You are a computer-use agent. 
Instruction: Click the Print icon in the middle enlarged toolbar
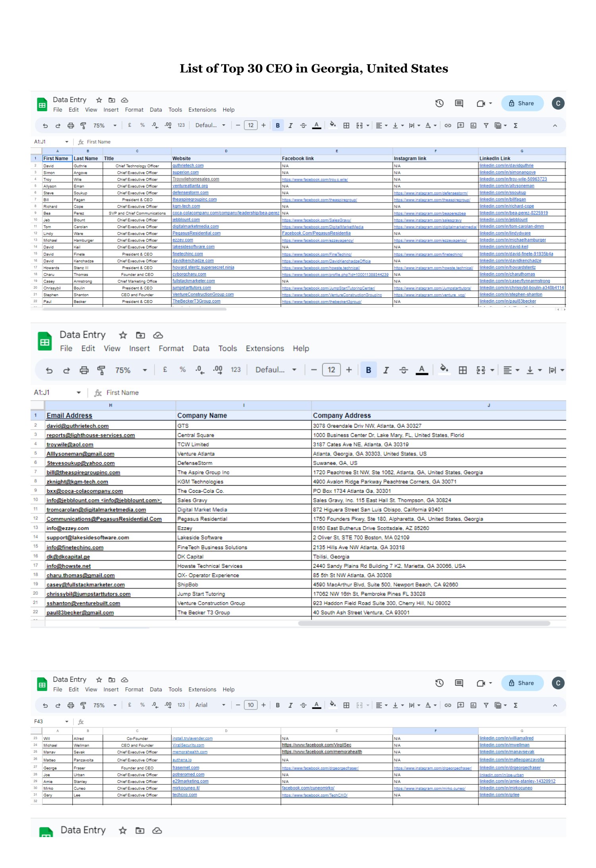[84, 370]
